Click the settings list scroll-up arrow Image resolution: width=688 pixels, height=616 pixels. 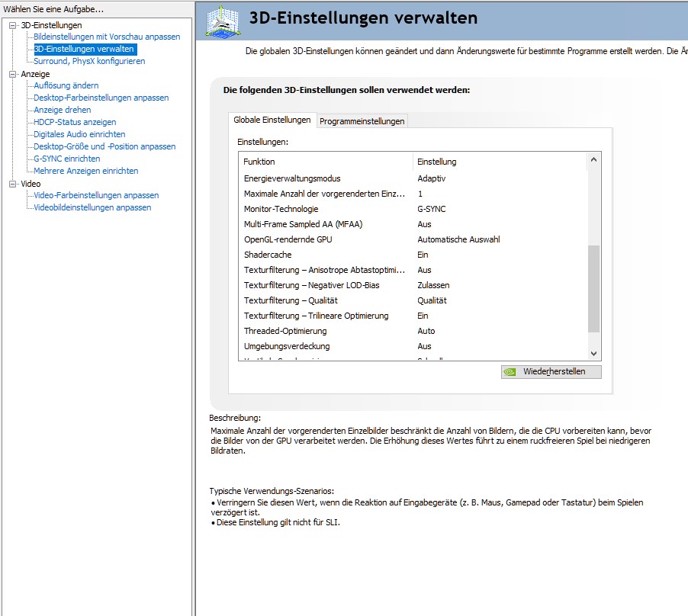point(593,160)
